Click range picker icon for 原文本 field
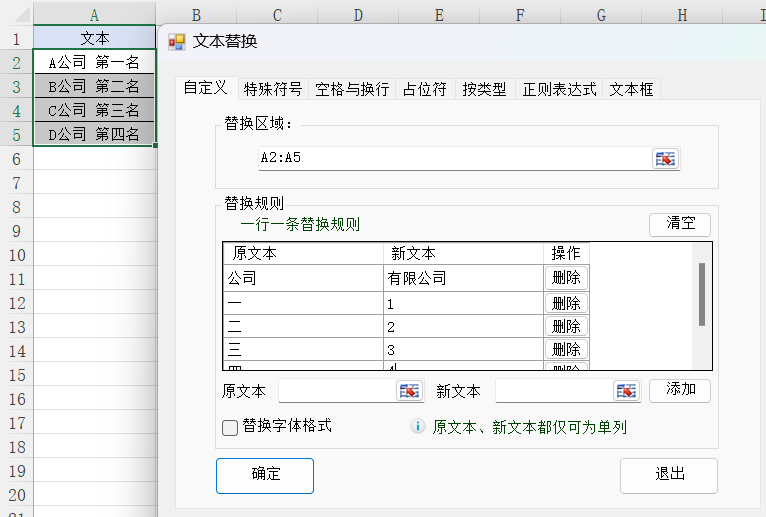Viewport: 766px width, 517px height. [410, 391]
